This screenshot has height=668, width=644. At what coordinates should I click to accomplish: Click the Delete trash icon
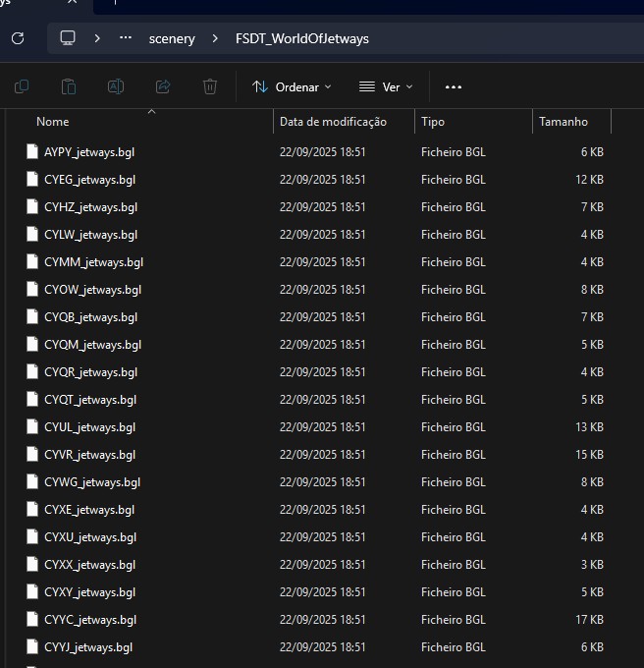point(210,86)
